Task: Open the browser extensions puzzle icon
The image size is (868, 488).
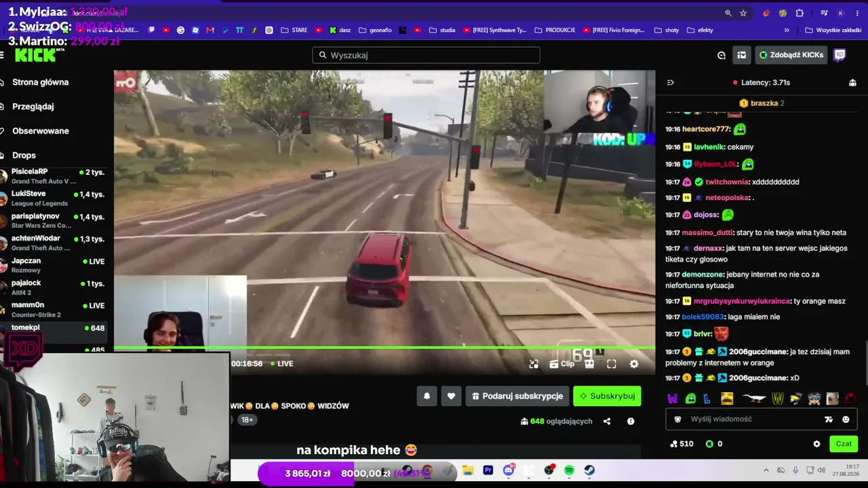Action: pyautogui.click(x=800, y=13)
